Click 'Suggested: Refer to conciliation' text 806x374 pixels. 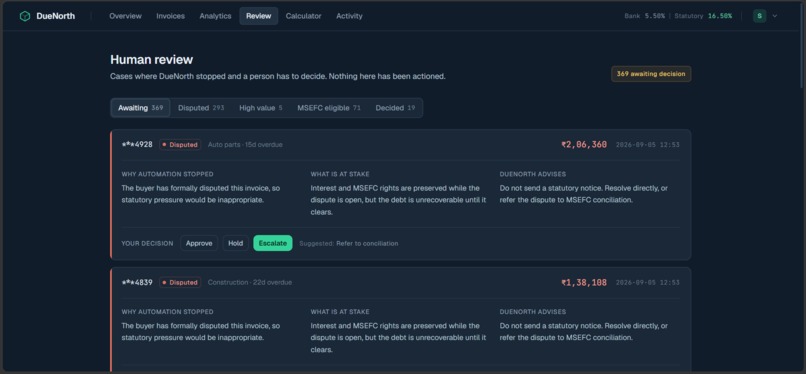pyautogui.click(x=349, y=244)
